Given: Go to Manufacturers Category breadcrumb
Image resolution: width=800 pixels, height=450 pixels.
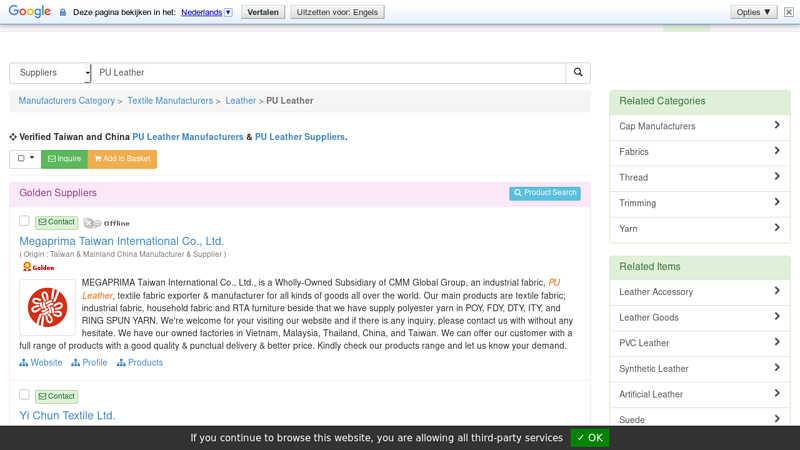Looking at the screenshot, I should click(x=66, y=101).
